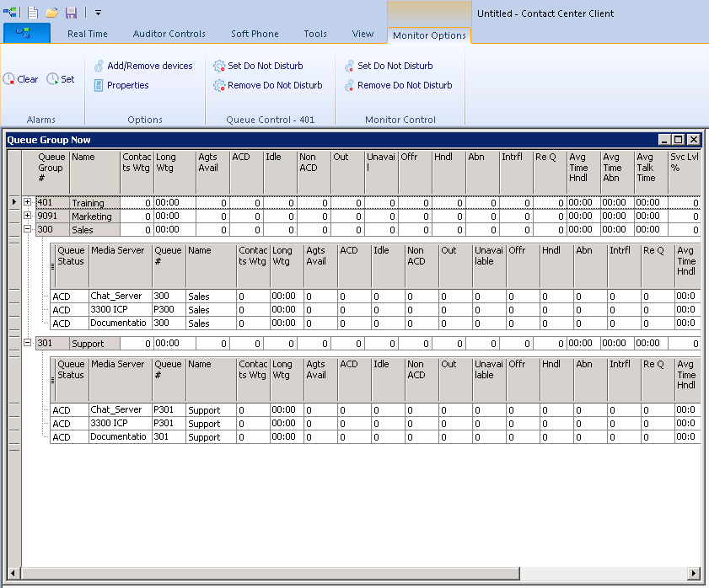The width and height of the screenshot is (709, 588).
Task: Expand the 401 Training queue group
Action: point(27,202)
